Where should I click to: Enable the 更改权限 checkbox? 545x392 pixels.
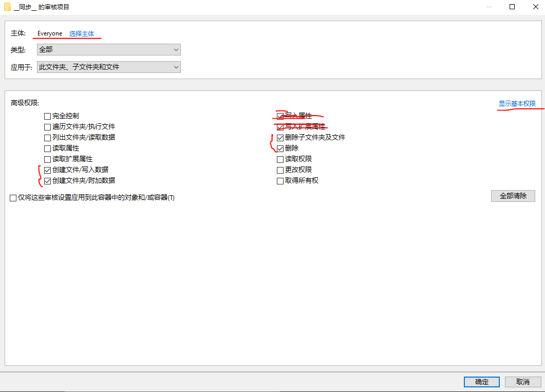point(280,170)
